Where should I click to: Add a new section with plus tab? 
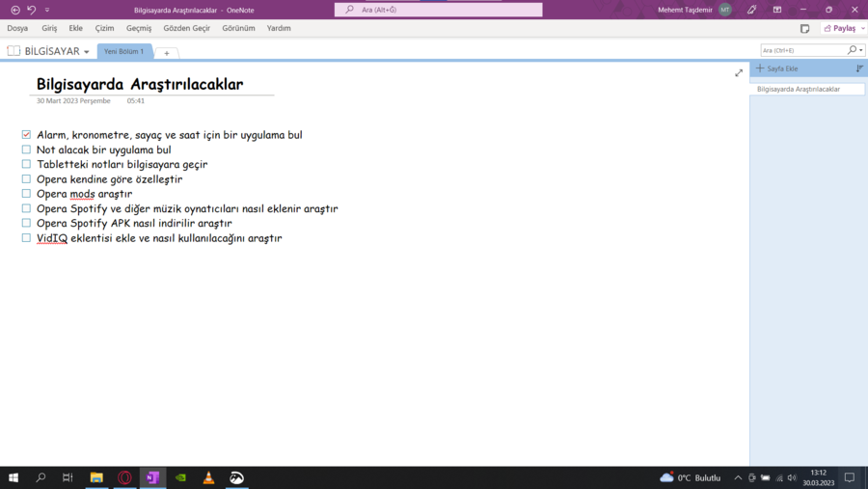[x=167, y=53]
